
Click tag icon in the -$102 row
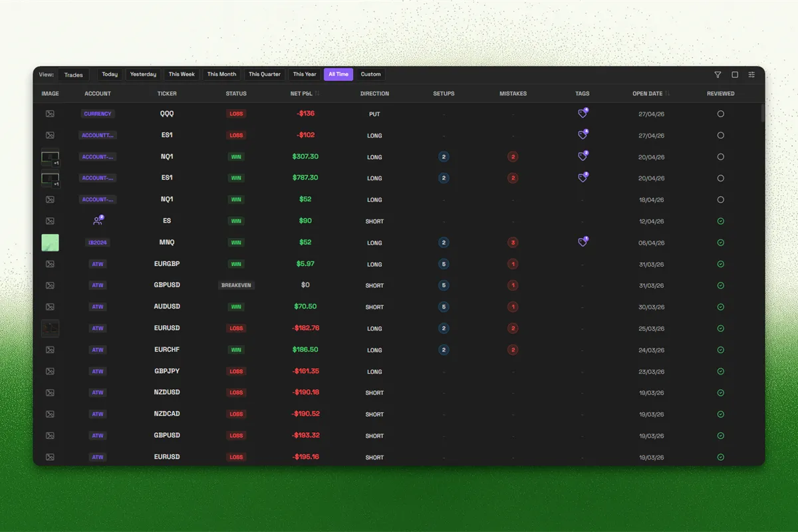(583, 135)
